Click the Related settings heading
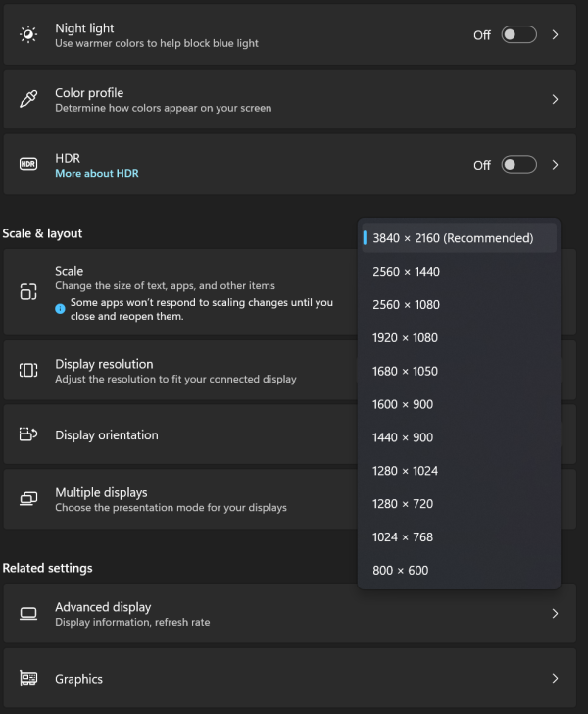This screenshot has width=588, height=714. (47, 568)
